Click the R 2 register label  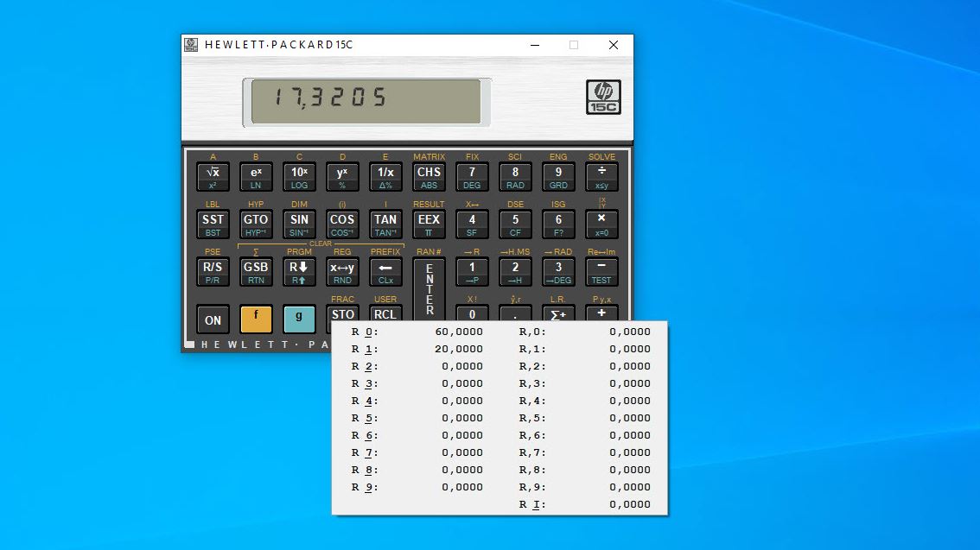(365, 366)
